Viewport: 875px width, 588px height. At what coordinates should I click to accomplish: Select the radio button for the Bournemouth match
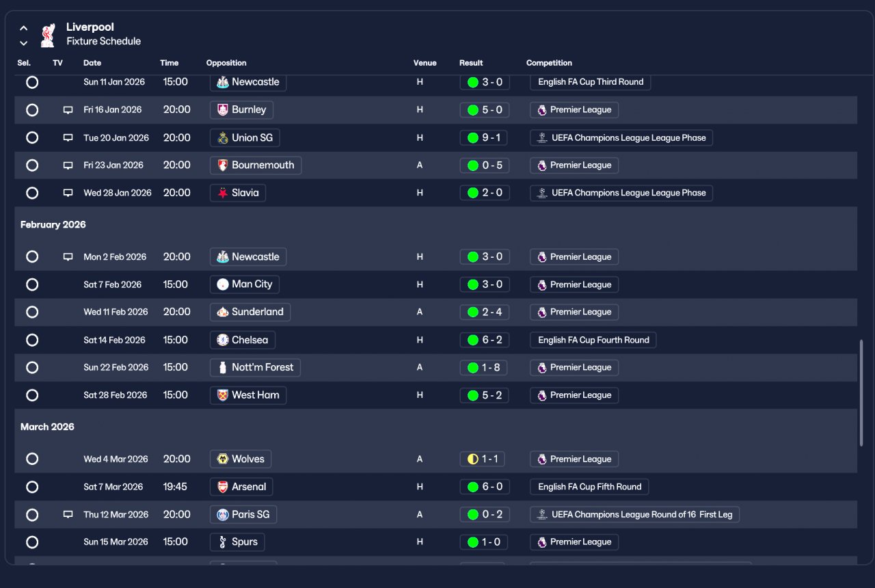tap(32, 165)
